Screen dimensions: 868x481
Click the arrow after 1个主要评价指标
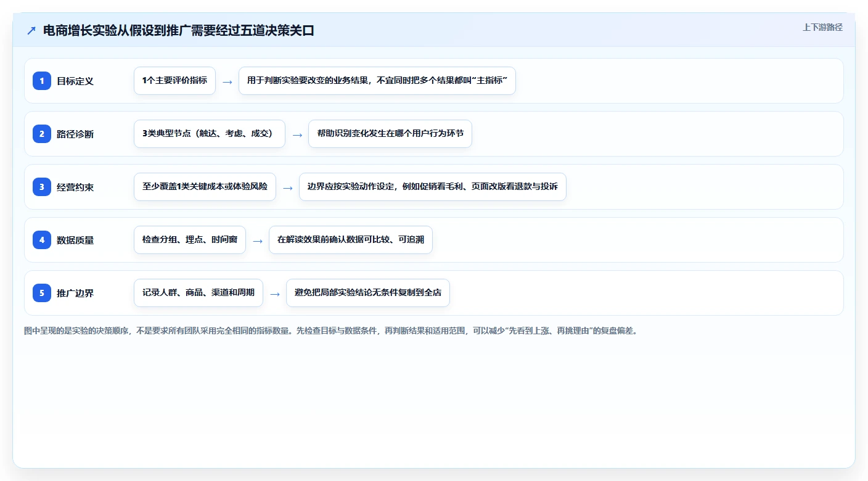tap(227, 81)
